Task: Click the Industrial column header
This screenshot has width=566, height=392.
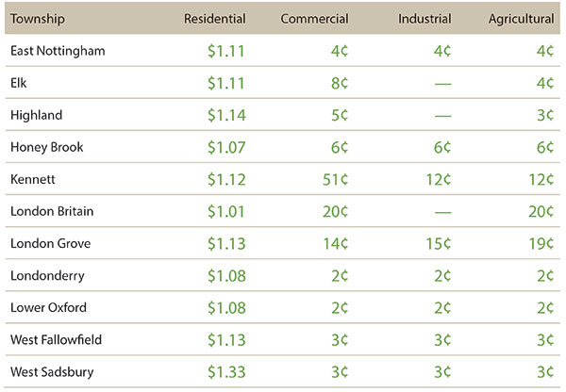Action: (424, 18)
